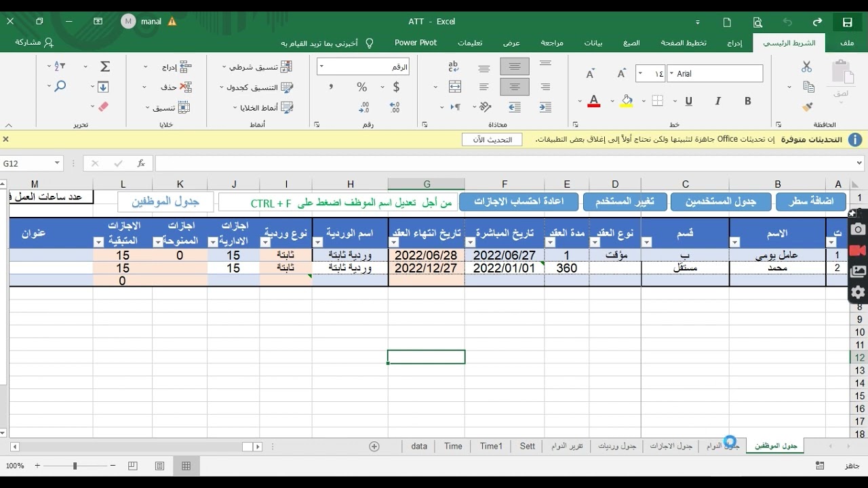Toggle Italic formatting
The width and height of the screenshot is (868, 488).
pos(717,101)
